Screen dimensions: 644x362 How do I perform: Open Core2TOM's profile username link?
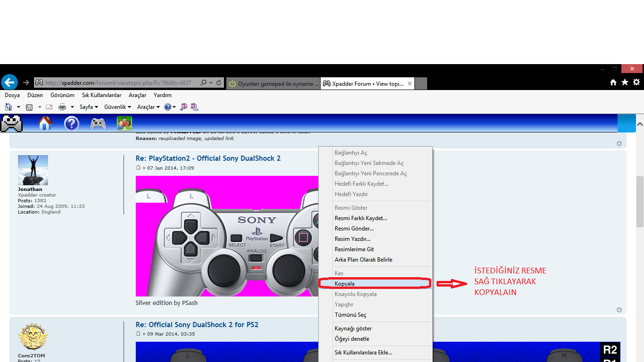pos(32,356)
